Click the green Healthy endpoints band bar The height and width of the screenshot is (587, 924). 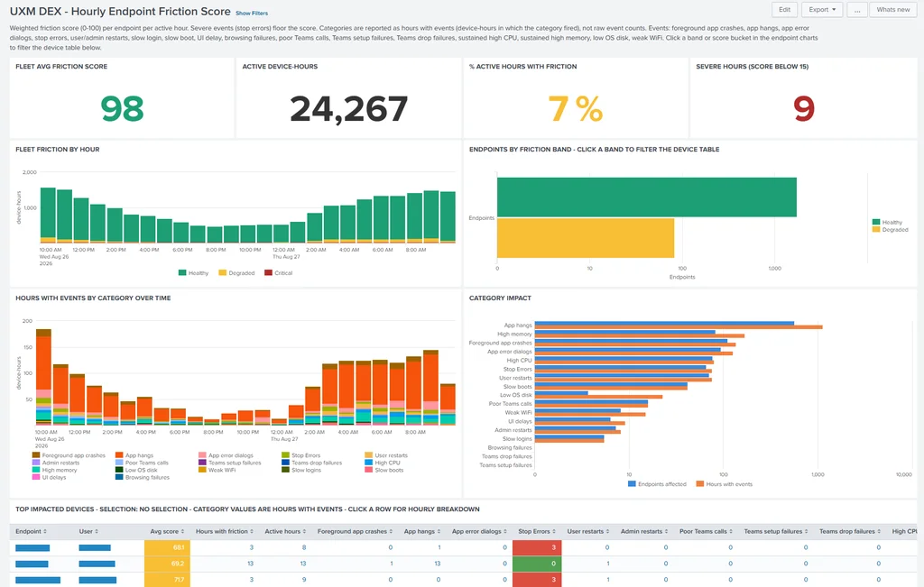click(646, 197)
